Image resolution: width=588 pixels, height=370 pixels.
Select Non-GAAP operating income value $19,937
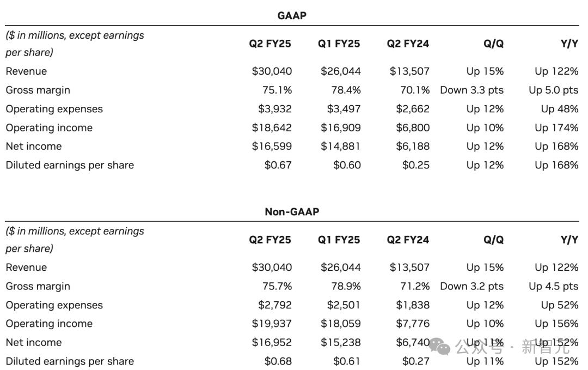[x=272, y=324]
